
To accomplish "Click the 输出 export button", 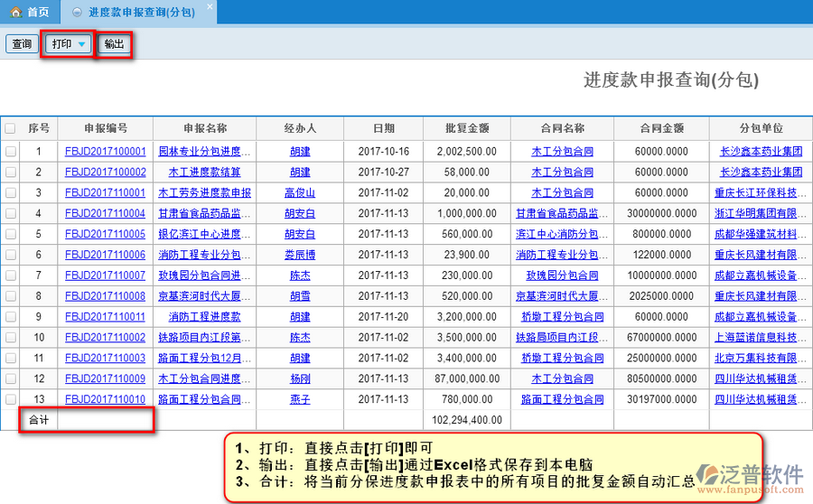I will [115, 44].
